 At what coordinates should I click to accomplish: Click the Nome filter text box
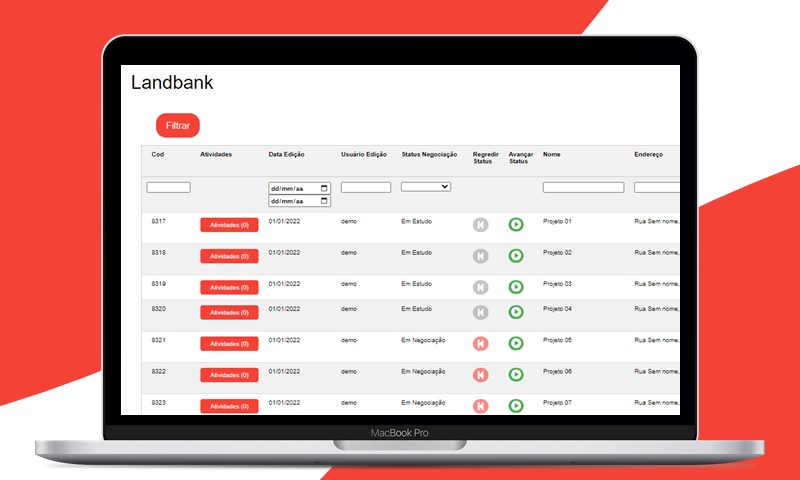[583, 187]
